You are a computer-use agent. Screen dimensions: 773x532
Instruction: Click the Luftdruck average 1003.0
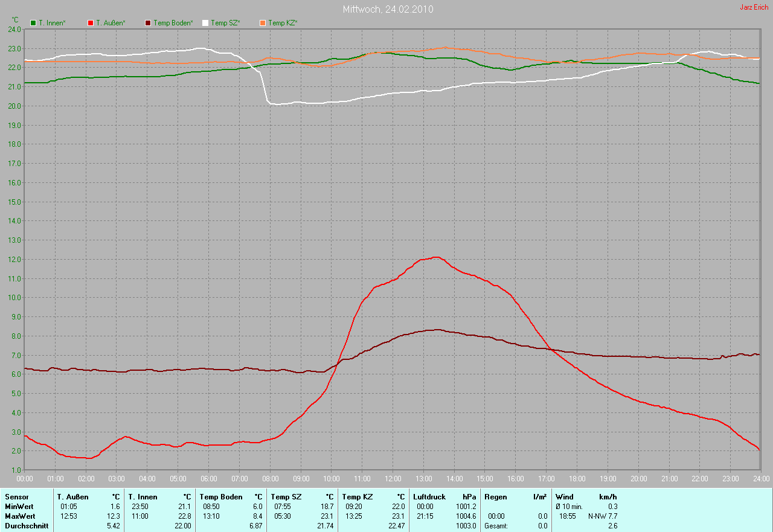point(466,526)
